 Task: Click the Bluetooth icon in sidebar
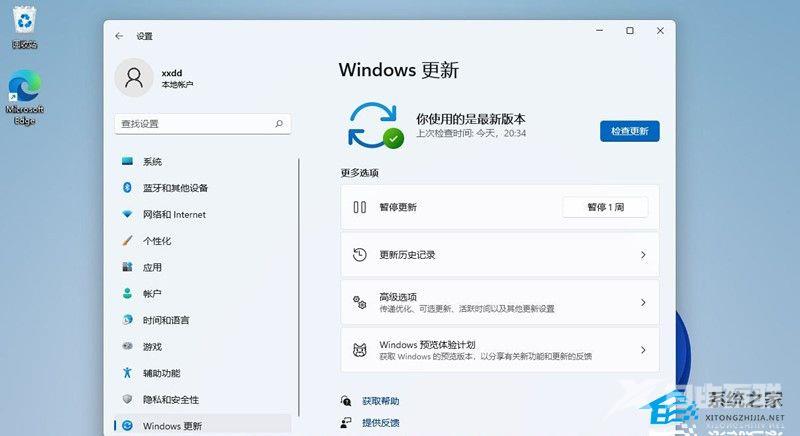coord(128,188)
